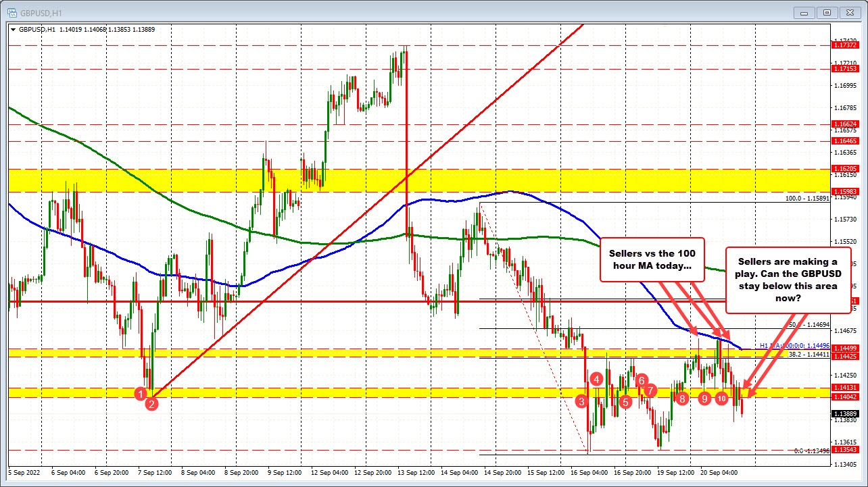Select numbered marker 2 below the yellow zone
This screenshot has width=868, height=487.
coord(152,404)
